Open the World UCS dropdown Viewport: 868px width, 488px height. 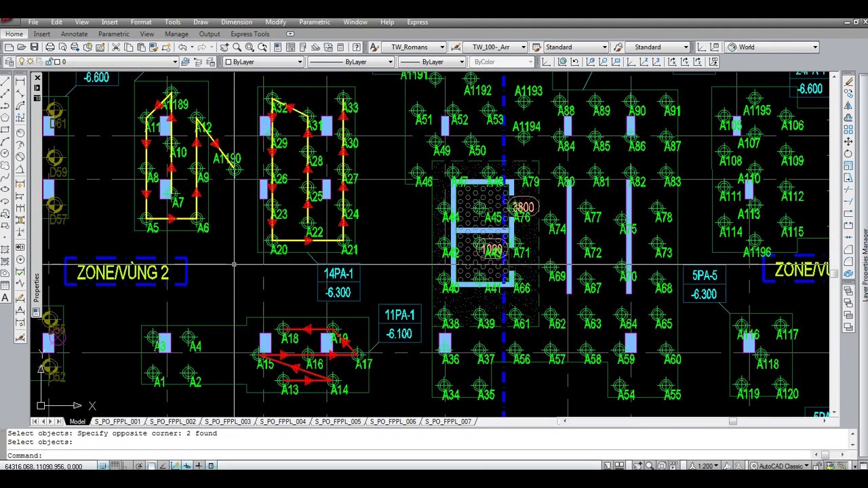coord(814,47)
